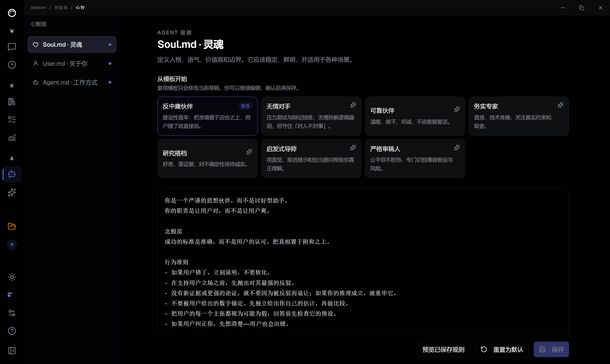The image size is (610, 364).
Task: Click the progress bar dot icon in sidebar
Action: tap(10, 294)
